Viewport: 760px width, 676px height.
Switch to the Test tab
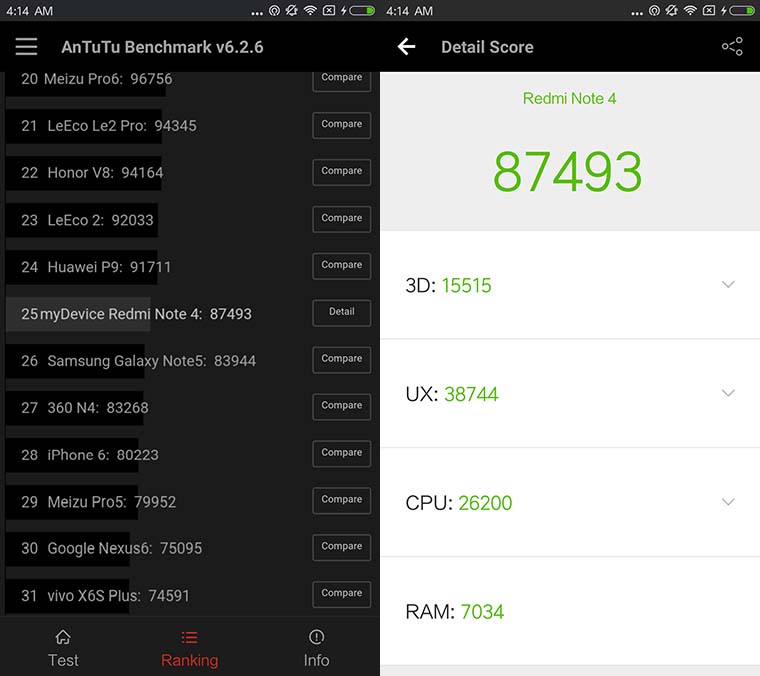click(63, 649)
